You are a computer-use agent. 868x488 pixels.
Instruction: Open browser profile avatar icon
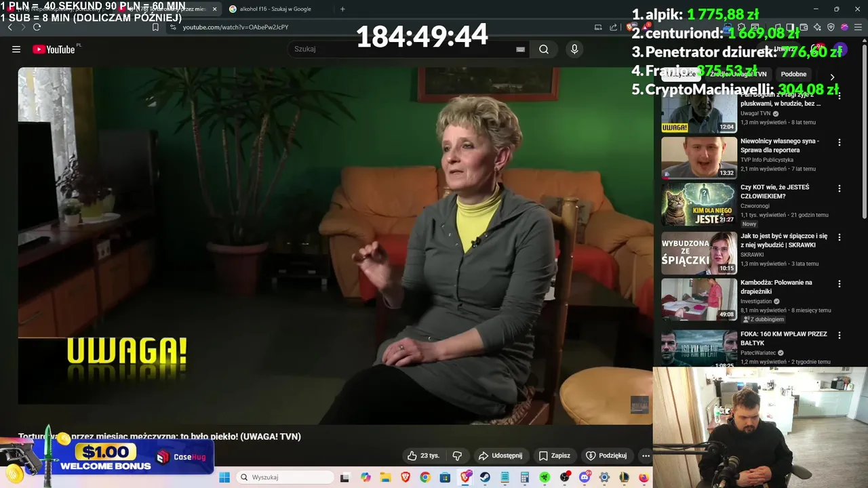coord(844,27)
